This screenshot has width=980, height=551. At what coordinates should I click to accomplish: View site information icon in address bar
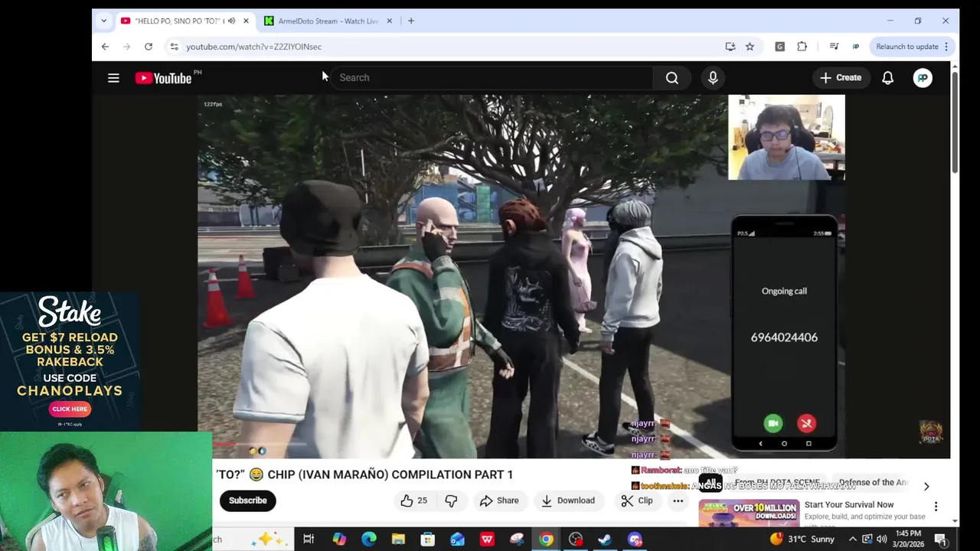click(x=174, y=47)
